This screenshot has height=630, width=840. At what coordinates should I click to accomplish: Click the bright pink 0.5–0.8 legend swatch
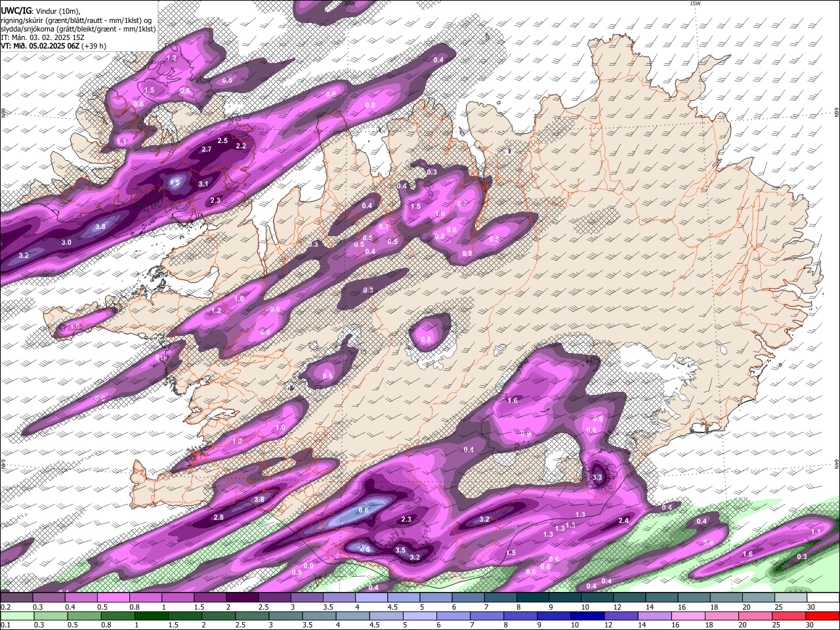(114, 597)
